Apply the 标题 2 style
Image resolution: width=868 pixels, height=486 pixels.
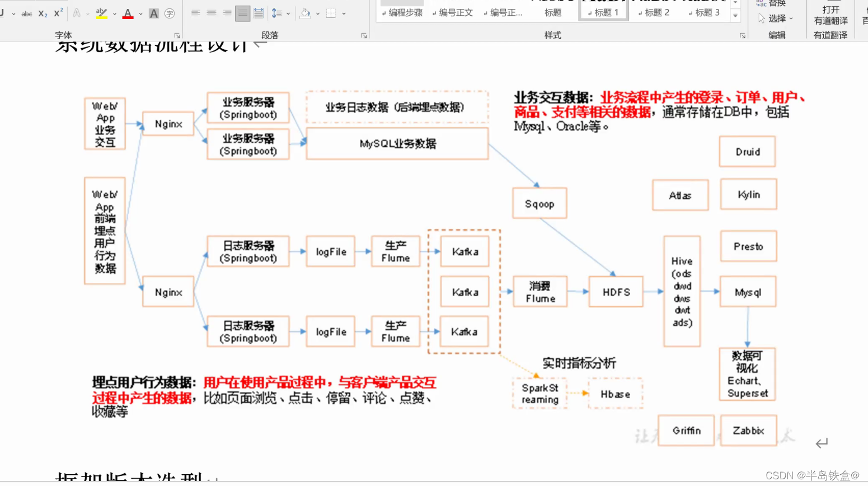[x=654, y=12]
